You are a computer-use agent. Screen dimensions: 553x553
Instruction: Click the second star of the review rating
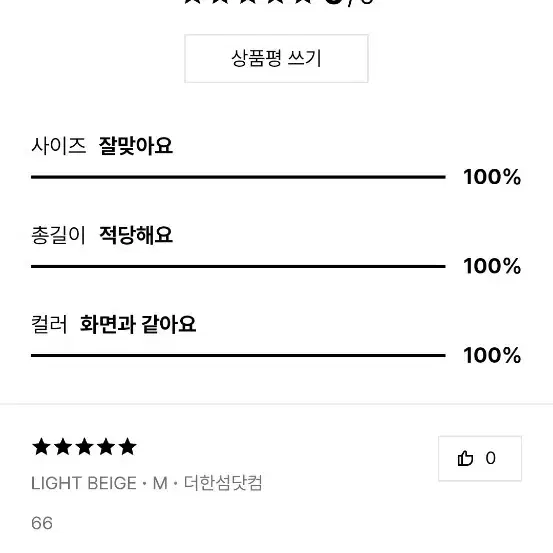[x=63, y=447]
